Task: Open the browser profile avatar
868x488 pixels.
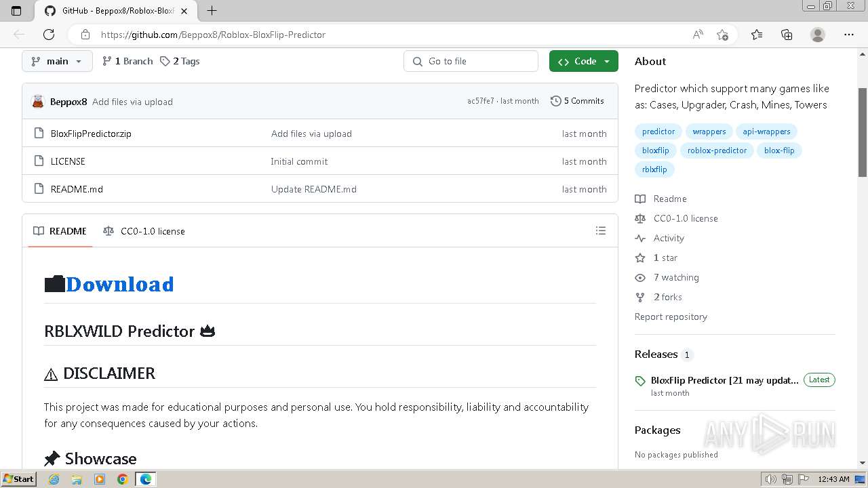Action: pyautogui.click(x=818, y=35)
